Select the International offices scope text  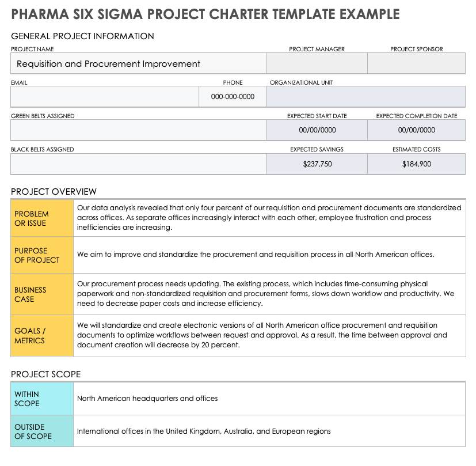coord(204,431)
